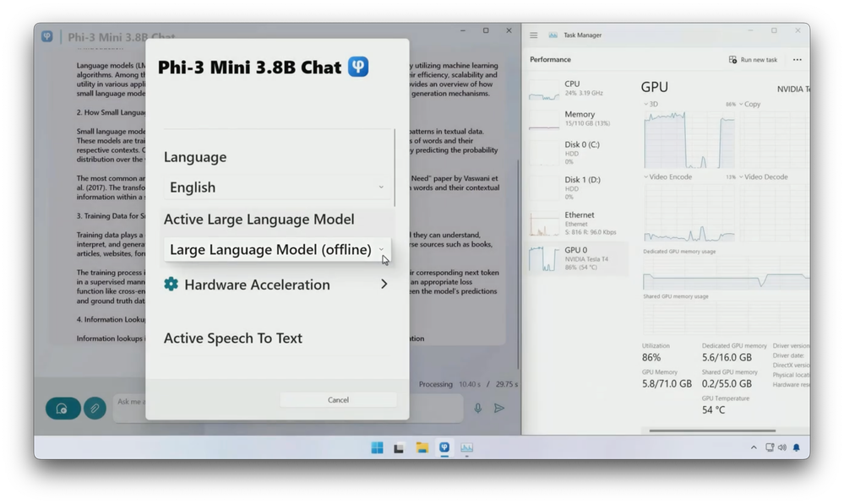
Task: Click the horizontal scrollbar in Task Manager
Action: point(712,431)
